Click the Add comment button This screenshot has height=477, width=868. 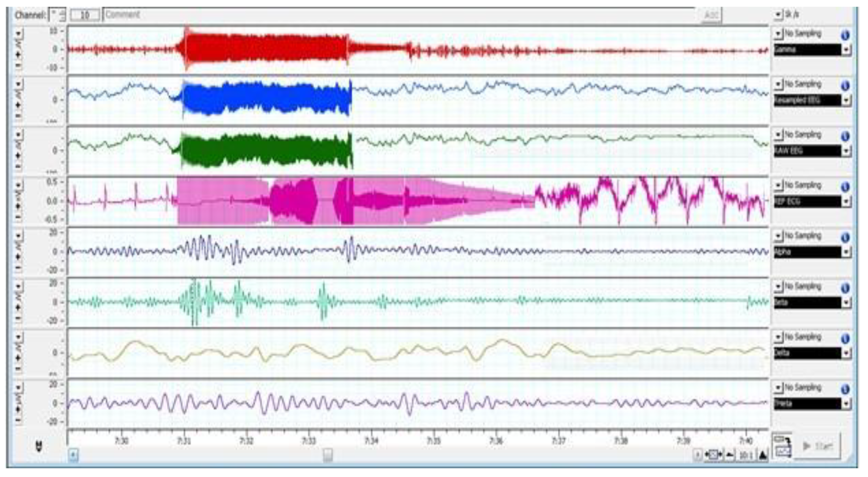pos(711,15)
